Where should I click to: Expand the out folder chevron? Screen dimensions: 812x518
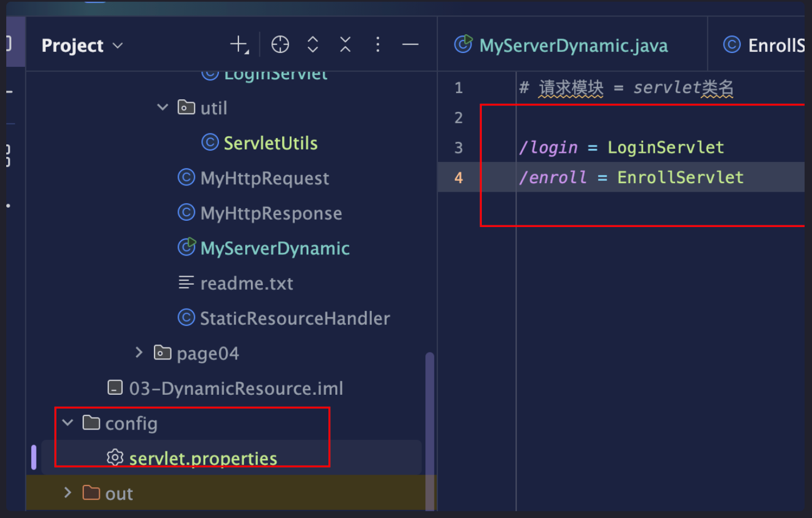pos(67,492)
